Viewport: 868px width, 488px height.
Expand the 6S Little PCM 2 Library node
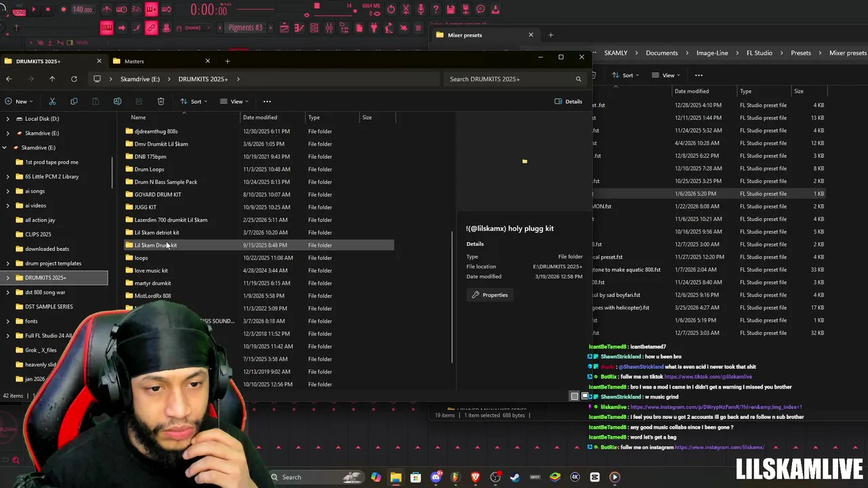pyautogui.click(x=8, y=177)
